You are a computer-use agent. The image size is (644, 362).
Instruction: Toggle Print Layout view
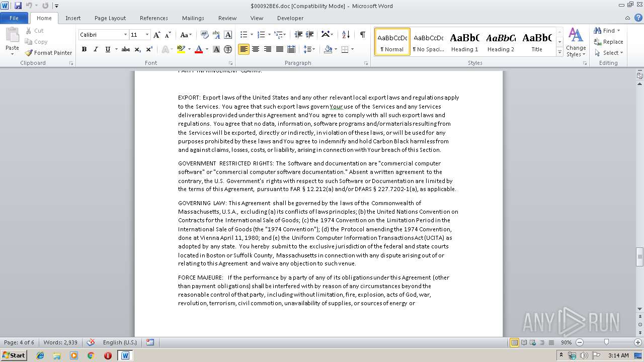[514, 342]
